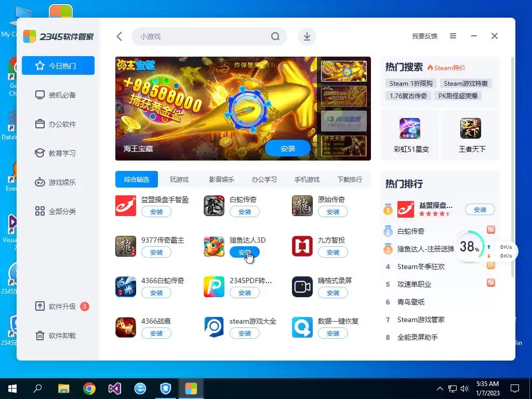Open 软件升级 in the sidebar
This screenshot has width=532, height=399.
click(x=58, y=307)
